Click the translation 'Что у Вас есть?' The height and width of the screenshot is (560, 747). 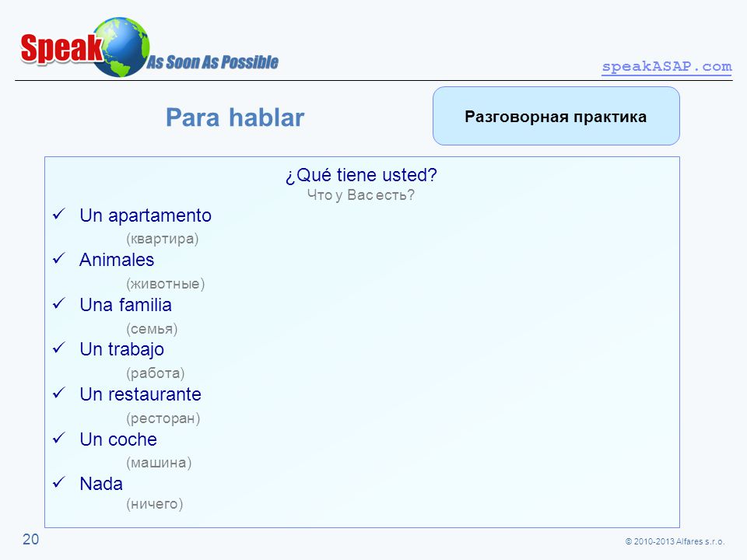click(360, 194)
